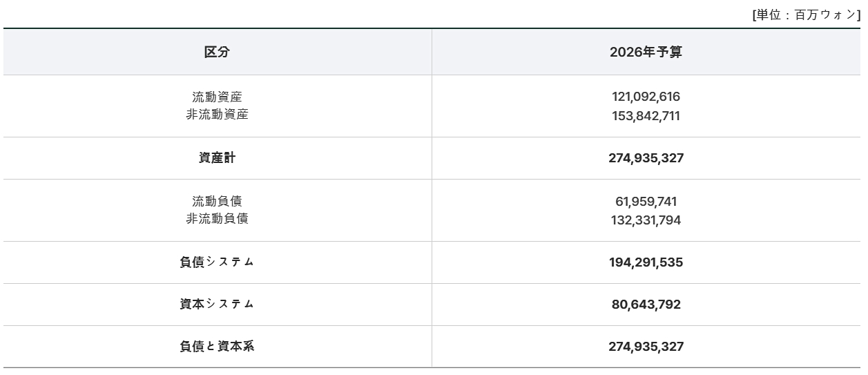Click the 資産計 row label

click(217, 158)
